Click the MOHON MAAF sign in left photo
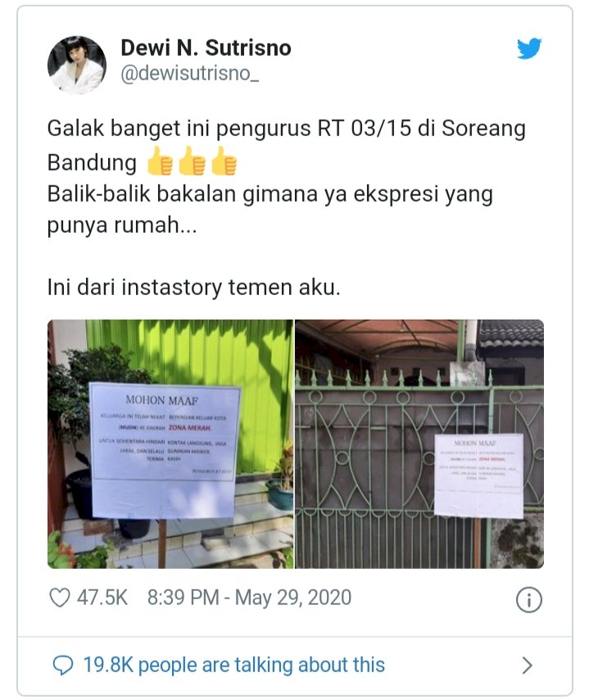Screen dimensions: 589x700 click(164, 451)
